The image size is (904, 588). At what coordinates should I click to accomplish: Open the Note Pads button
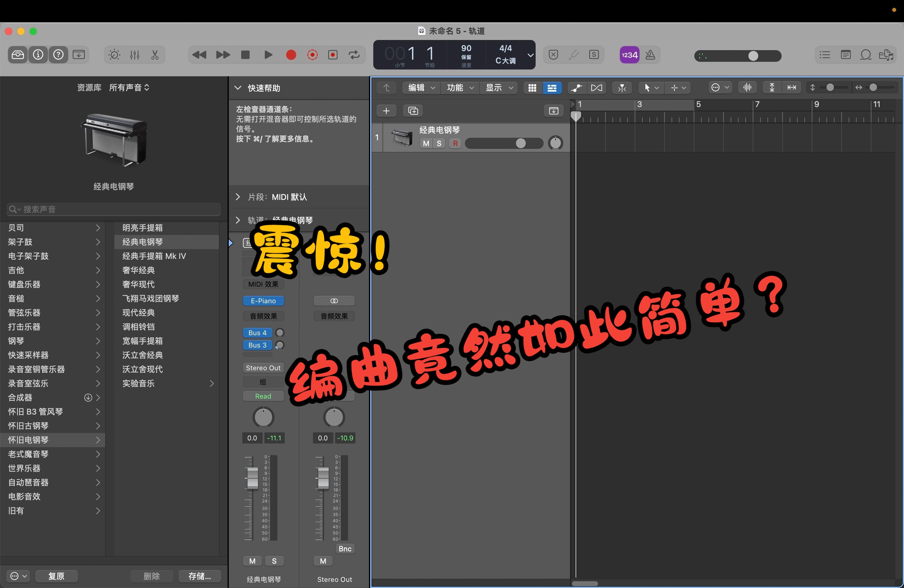coord(846,55)
